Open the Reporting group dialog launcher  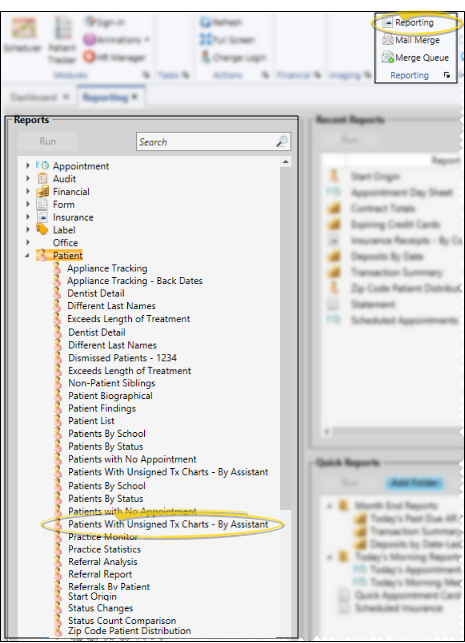447,75
